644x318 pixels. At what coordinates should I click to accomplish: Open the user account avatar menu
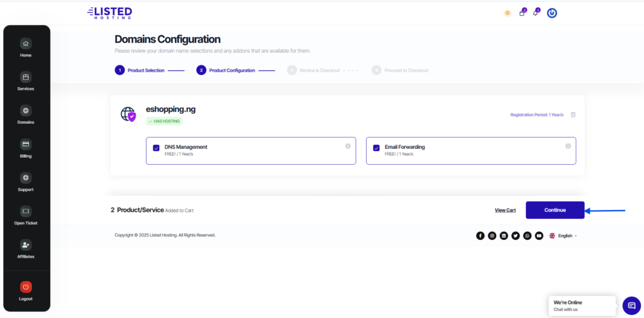click(552, 13)
